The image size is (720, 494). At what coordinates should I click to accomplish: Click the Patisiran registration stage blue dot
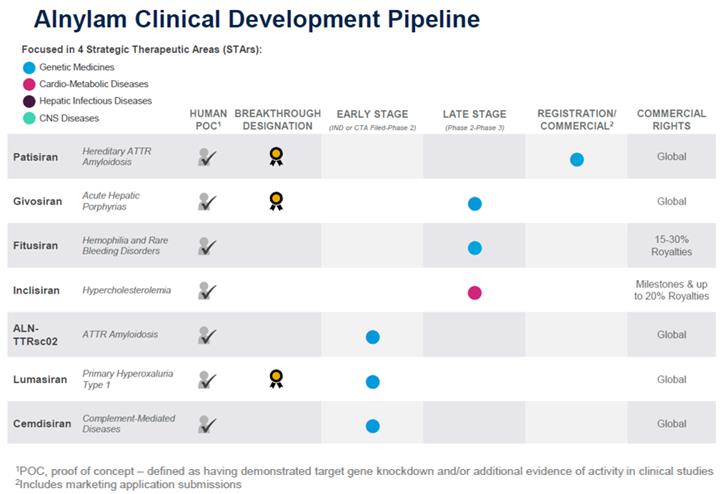[577, 159]
